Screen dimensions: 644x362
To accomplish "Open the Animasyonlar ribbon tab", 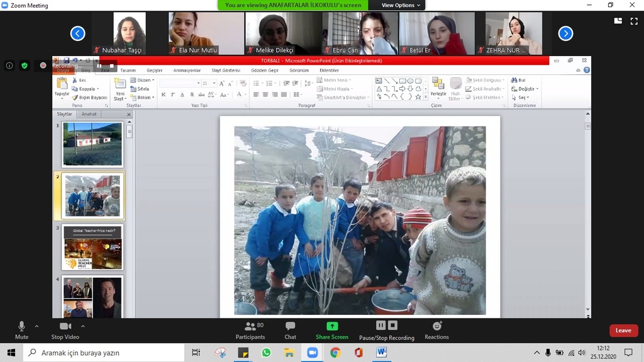I will [x=187, y=71].
